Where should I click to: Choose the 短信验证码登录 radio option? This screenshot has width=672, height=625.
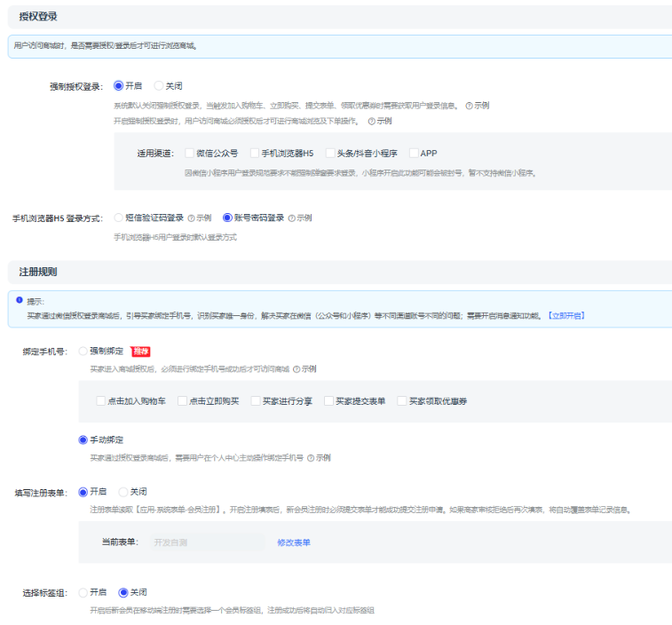click(119, 218)
